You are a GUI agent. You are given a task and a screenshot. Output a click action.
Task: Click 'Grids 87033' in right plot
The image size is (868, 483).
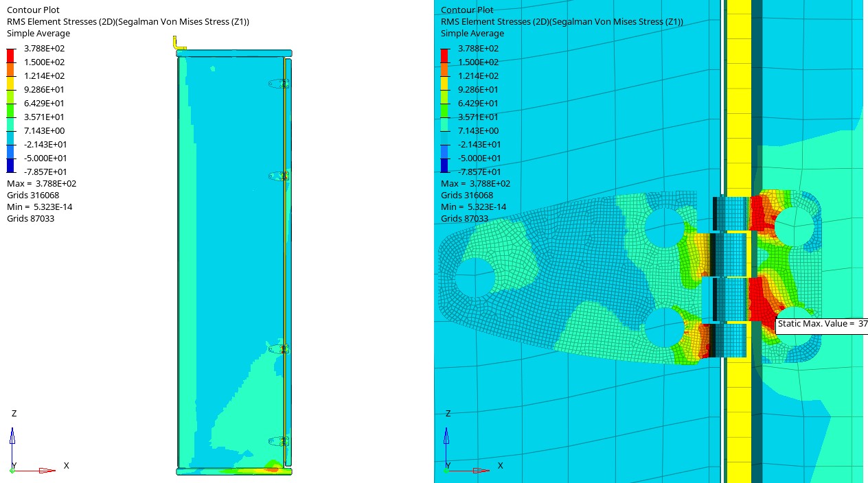tap(464, 219)
